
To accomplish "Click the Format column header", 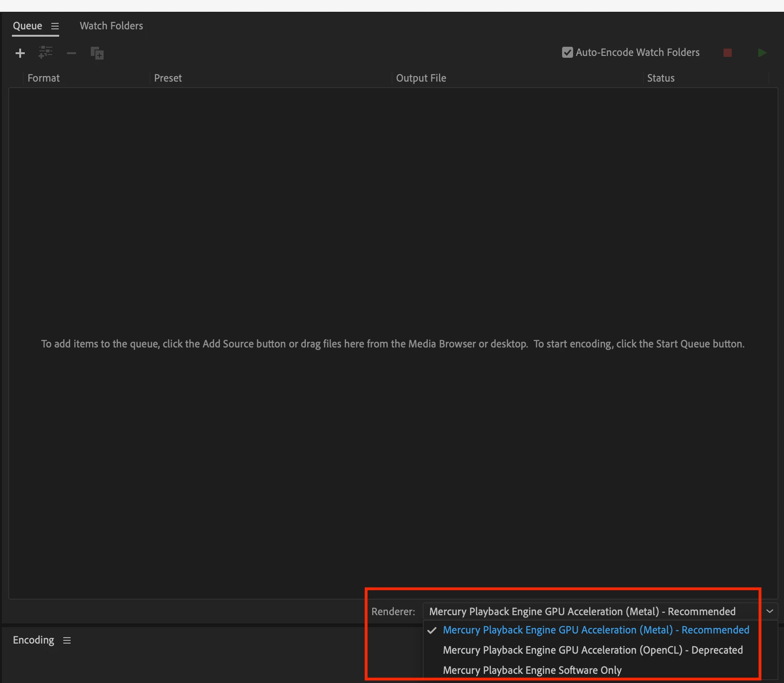I will (x=44, y=78).
